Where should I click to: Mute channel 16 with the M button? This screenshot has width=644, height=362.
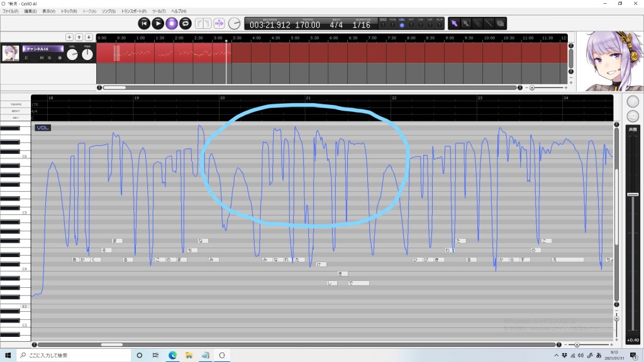(42, 58)
